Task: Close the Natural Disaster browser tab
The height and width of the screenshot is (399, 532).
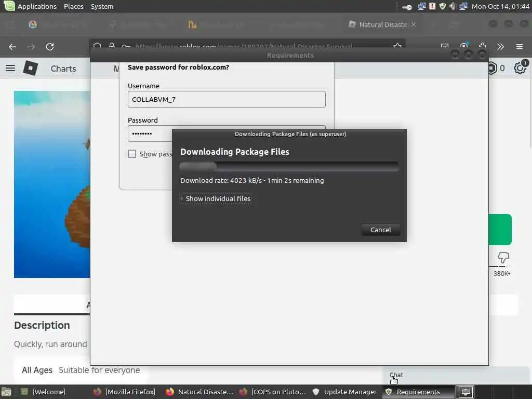Action: (x=414, y=24)
